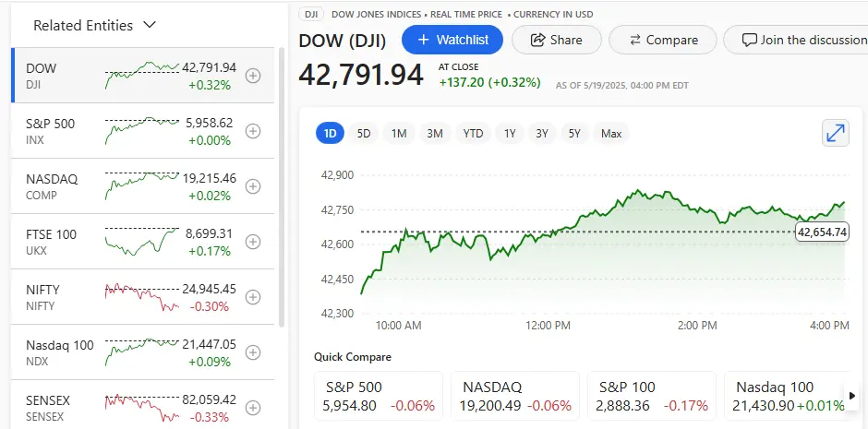The width and height of the screenshot is (868, 429).
Task: Expand chart to full screen
Action: point(835,133)
